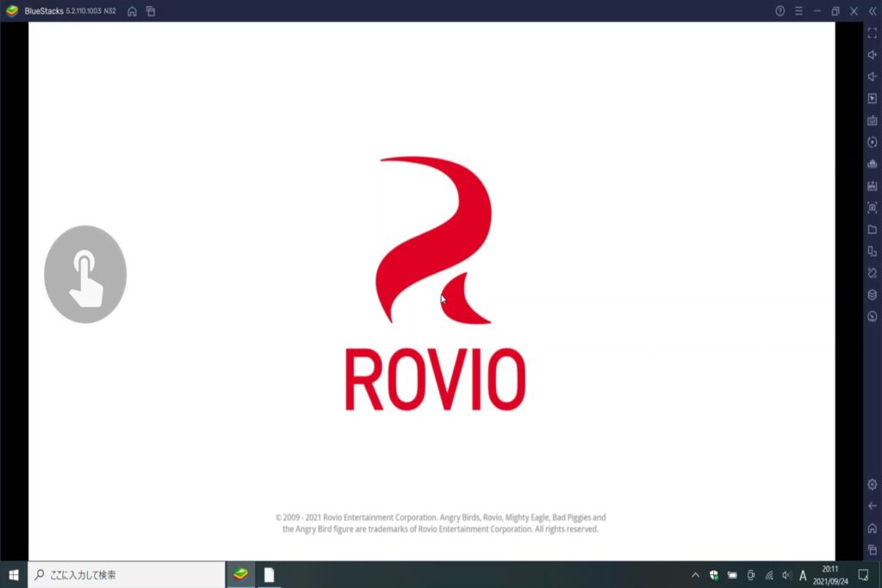Open the white document taskbar app
Image resolution: width=882 pixels, height=588 pixels.
(269, 574)
